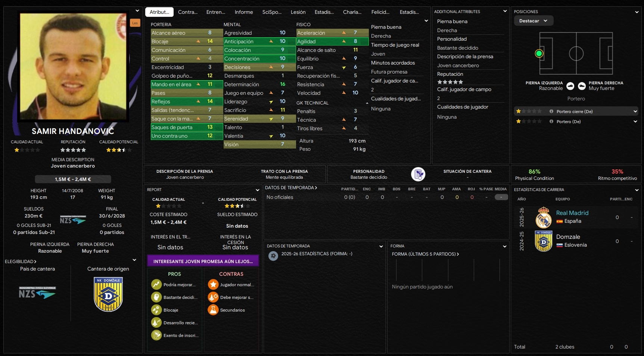
Task: Open the Estadísticas de carrera panel chevron
Action: point(637,190)
